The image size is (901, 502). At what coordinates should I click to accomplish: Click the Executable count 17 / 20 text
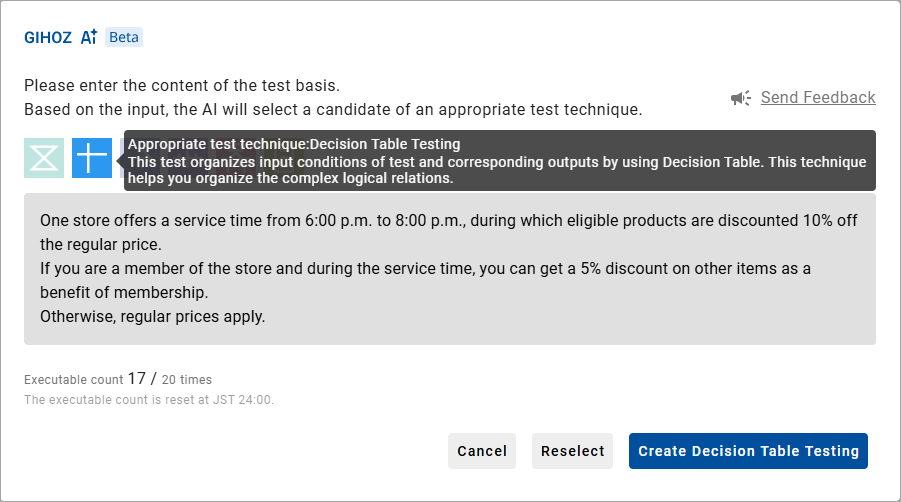[118, 380]
